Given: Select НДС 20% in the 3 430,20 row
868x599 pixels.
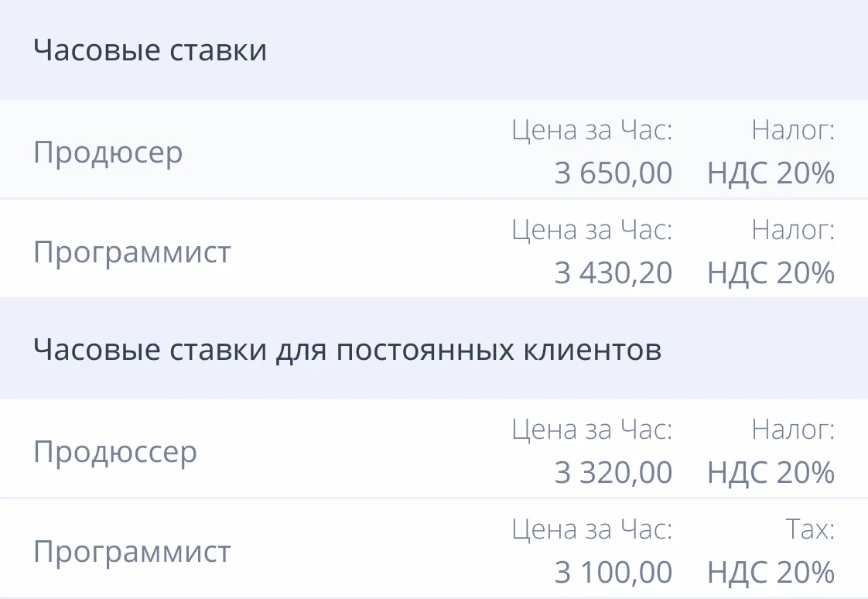Looking at the screenshot, I should tap(771, 272).
